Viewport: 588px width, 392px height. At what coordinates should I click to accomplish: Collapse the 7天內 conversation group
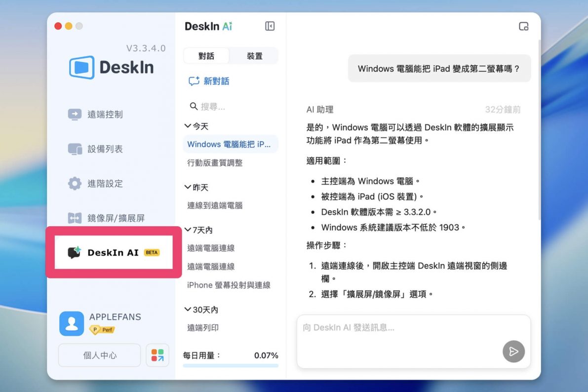(188, 230)
